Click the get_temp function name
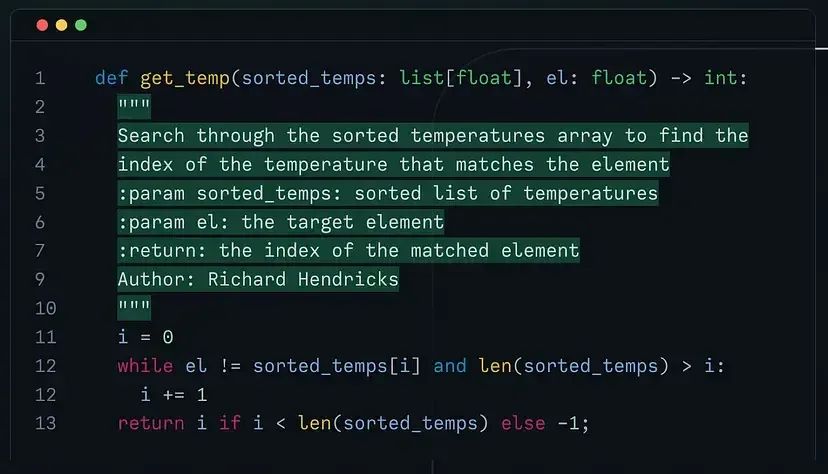The width and height of the screenshot is (828, 474). click(x=184, y=78)
